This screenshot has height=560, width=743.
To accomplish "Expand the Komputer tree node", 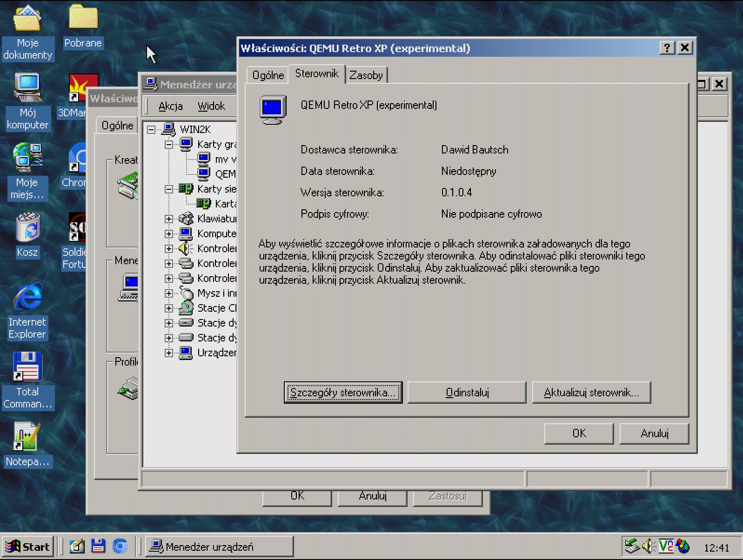I will (169, 234).
